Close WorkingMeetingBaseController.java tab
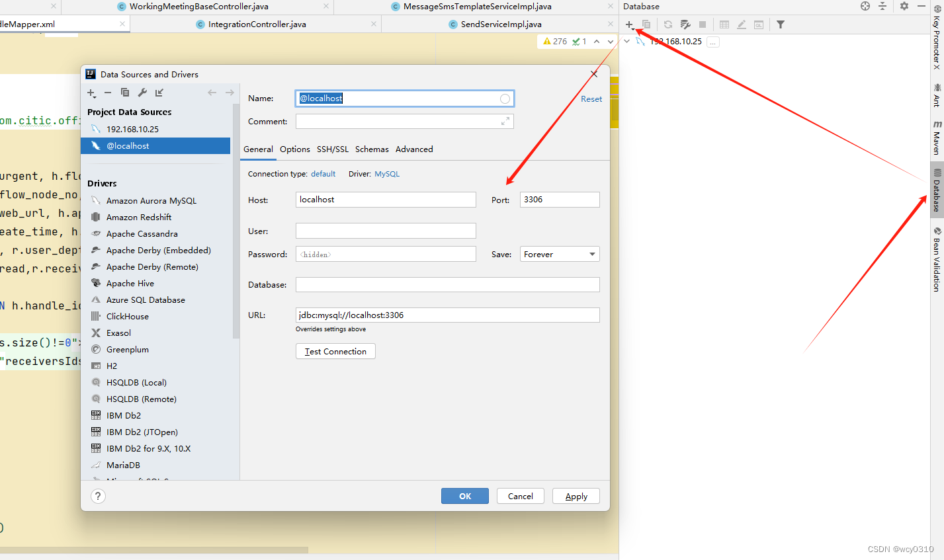944x560 pixels. pyautogui.click(x=326, y=6)
